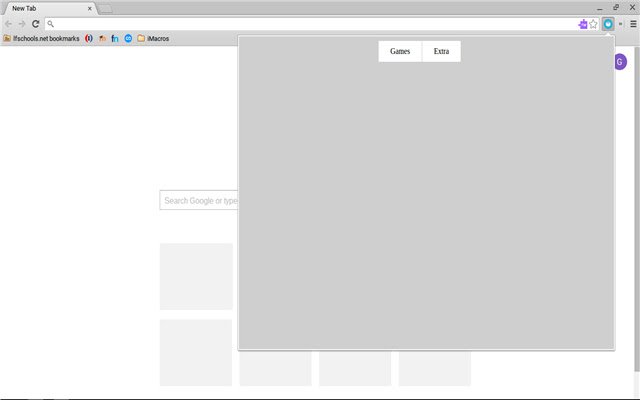The width and height of the screenshot is (640, 400).
Task: Click the Search Google or type box
Action: 199,200
